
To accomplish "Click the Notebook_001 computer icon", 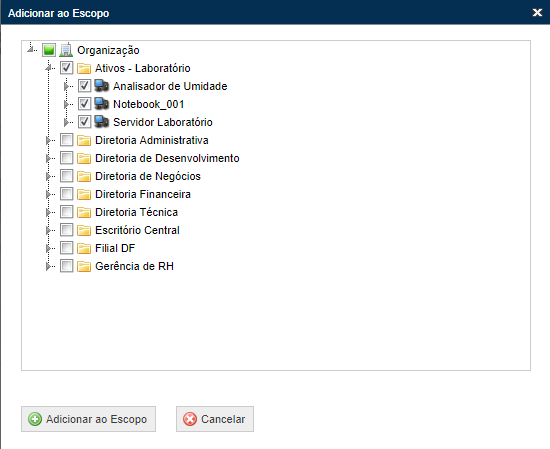I will click(x=102, y=104).
